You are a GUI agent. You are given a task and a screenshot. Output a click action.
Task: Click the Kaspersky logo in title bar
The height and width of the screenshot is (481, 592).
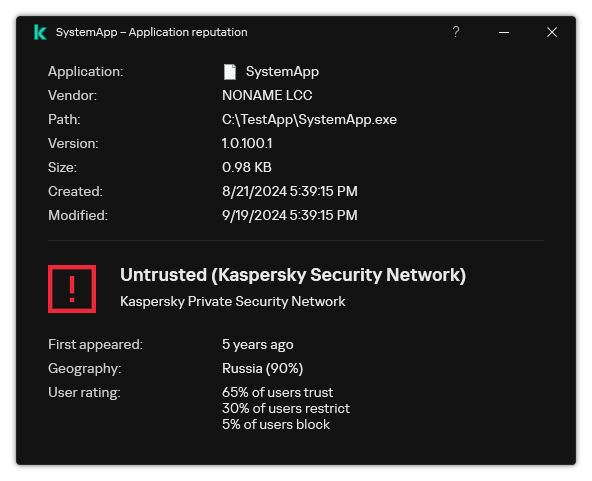40,32
